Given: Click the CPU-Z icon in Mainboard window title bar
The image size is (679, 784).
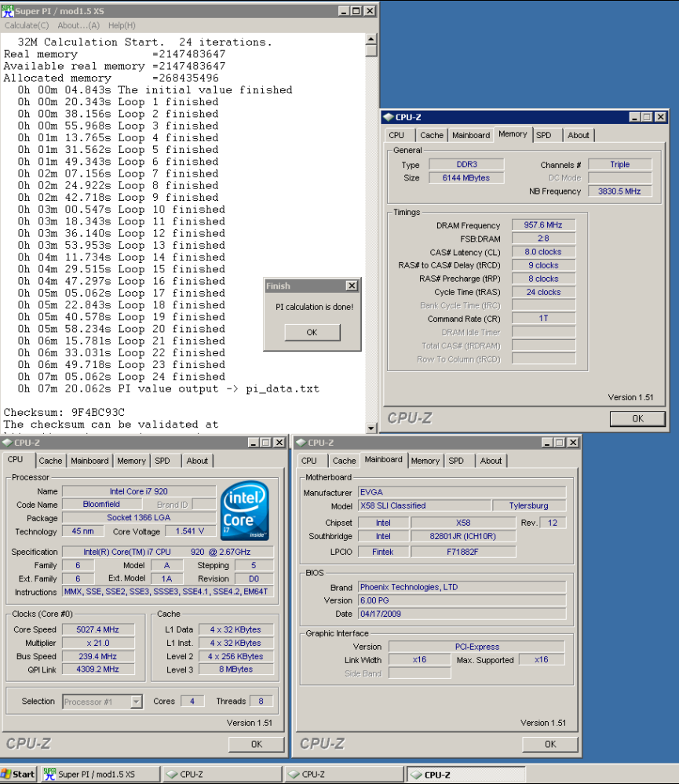Looking at the screenshot, I should 301,443.
